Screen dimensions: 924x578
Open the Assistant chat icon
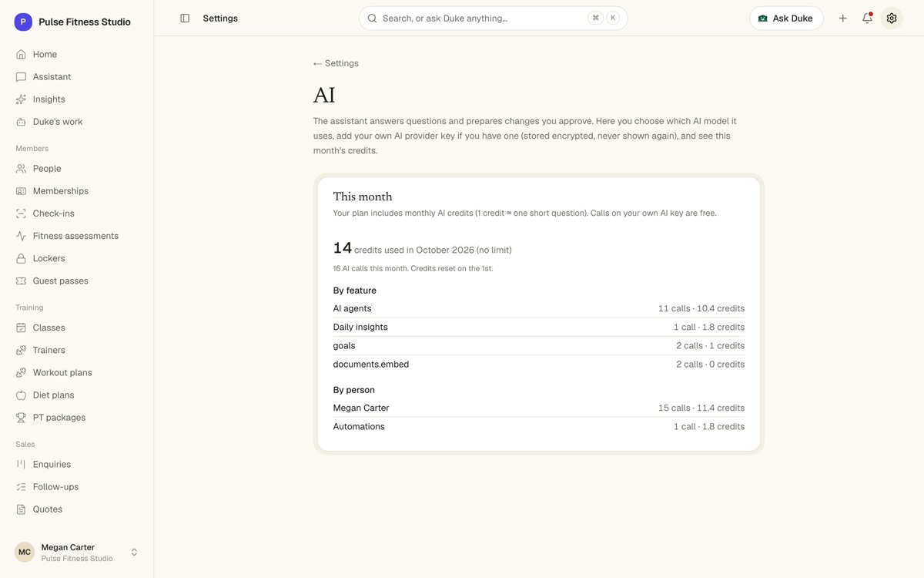click(21, 77)
